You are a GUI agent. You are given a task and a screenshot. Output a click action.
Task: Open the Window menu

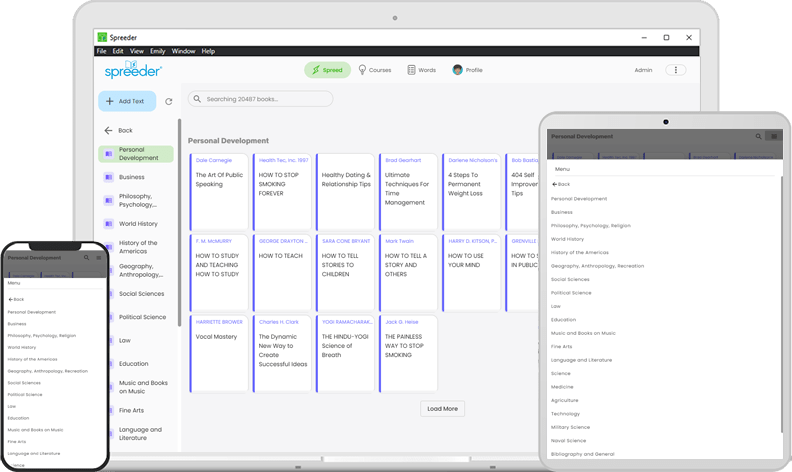pos(183,51)
